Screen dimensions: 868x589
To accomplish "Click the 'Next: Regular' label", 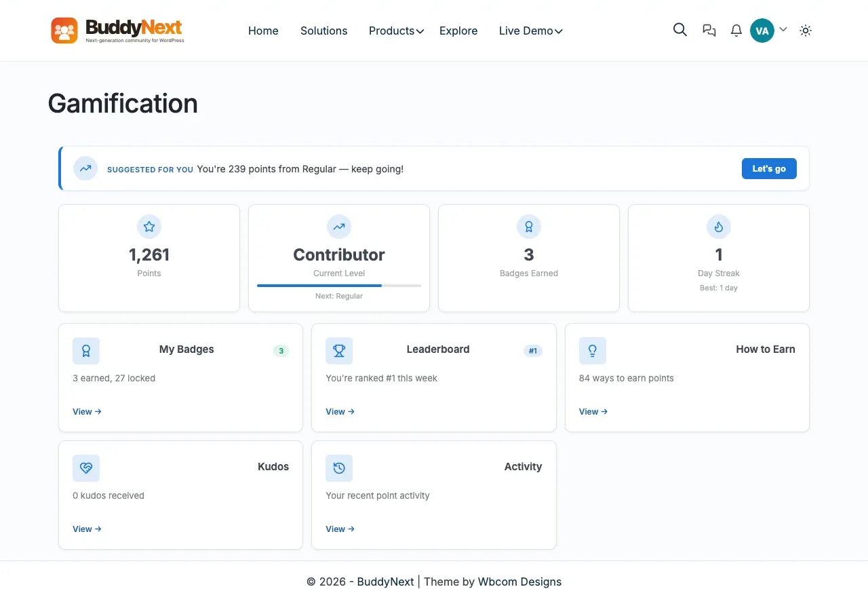I will pos(339,297).
